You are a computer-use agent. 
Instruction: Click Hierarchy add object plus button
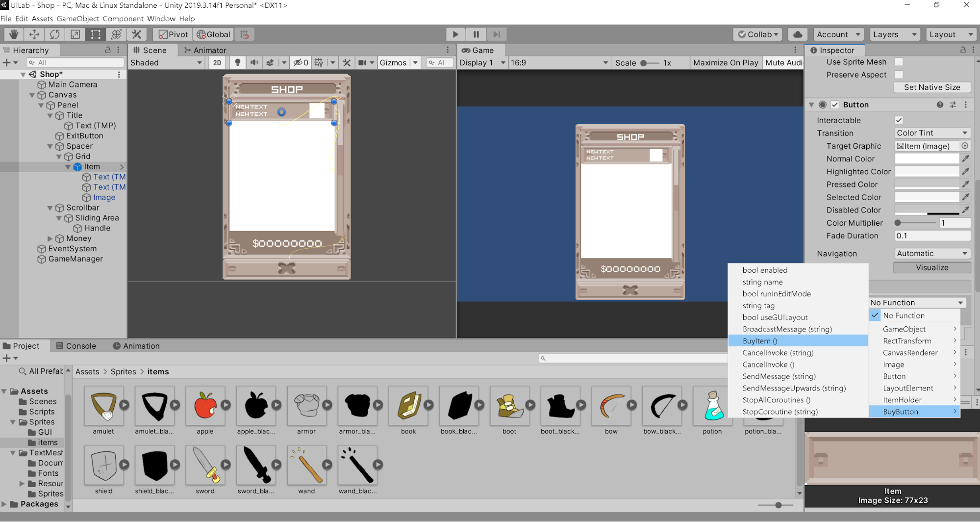[7, 63]
